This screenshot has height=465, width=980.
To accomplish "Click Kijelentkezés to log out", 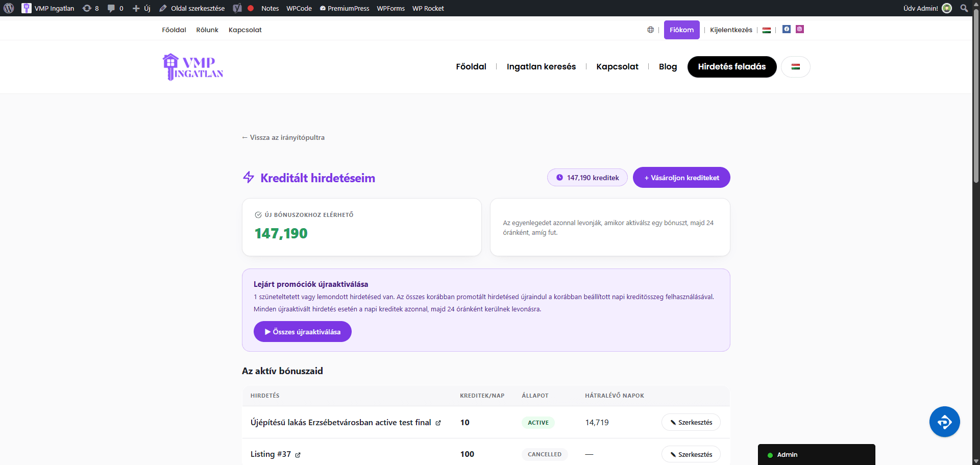I will pos(731,30).
